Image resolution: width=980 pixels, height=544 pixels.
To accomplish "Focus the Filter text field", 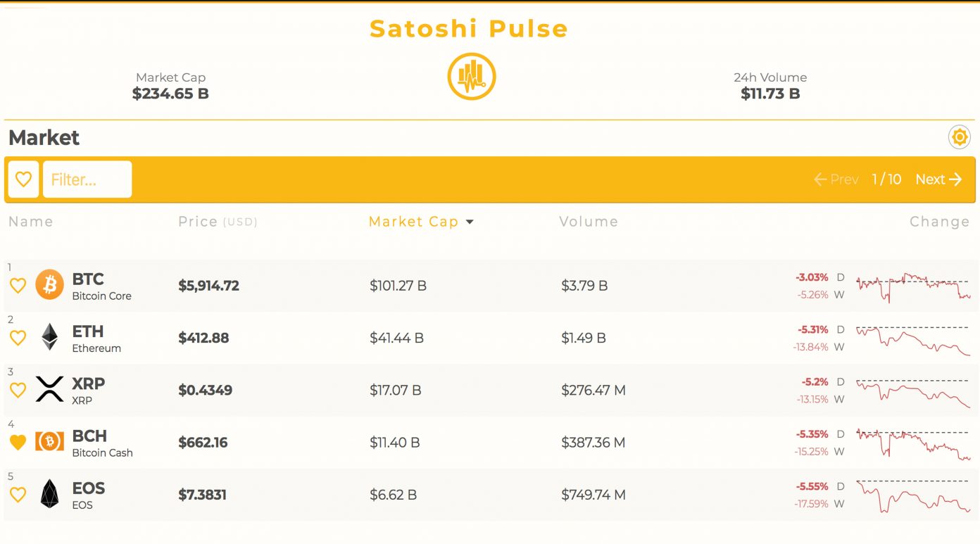I will click(x=87, y=179).
